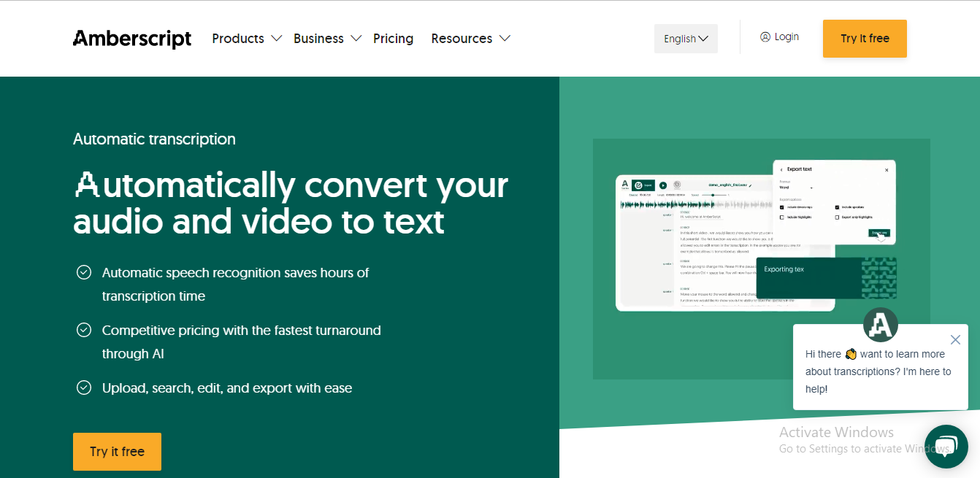
Task: Open the English language selector
Action: click(x=686, y=39)
